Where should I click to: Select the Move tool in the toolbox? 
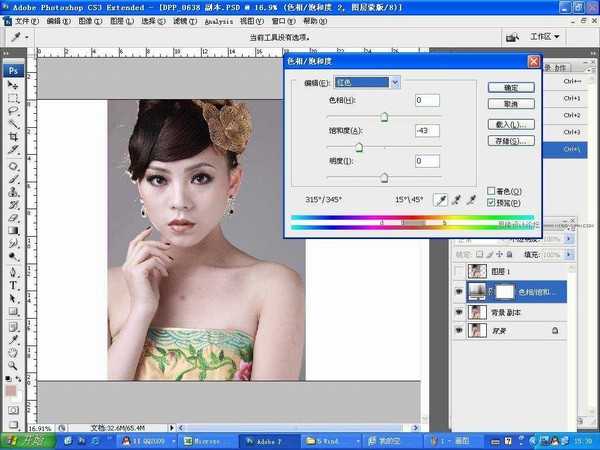[14, 86]
